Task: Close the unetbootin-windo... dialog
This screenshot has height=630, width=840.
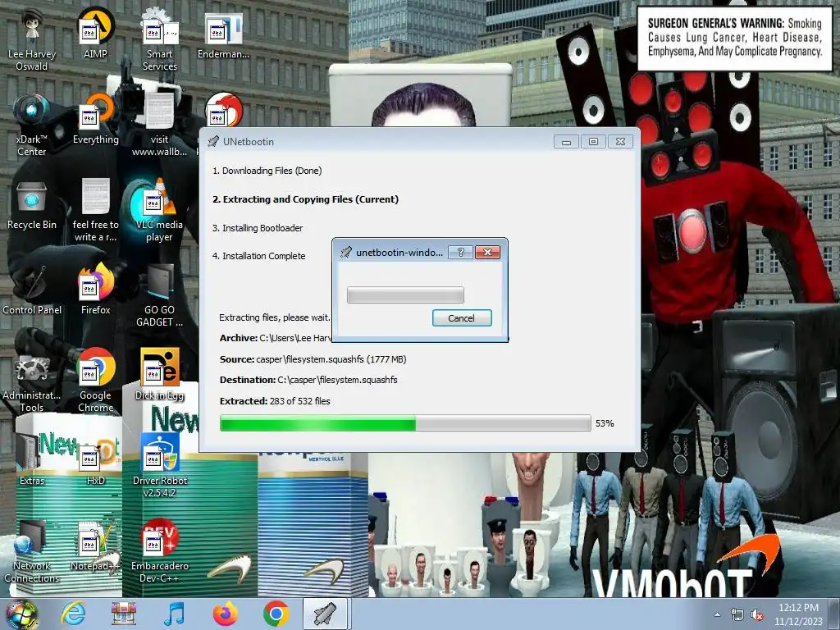Action: pos(487,253)
